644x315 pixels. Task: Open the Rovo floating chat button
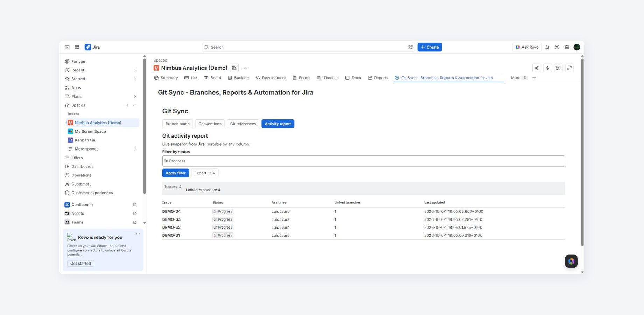pos(571,261)
